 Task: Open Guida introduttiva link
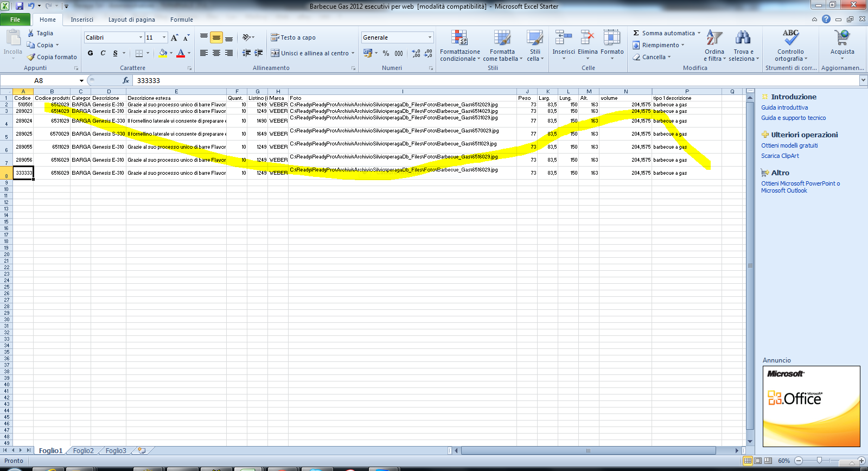pyautogui.click(x=784, y=107)
